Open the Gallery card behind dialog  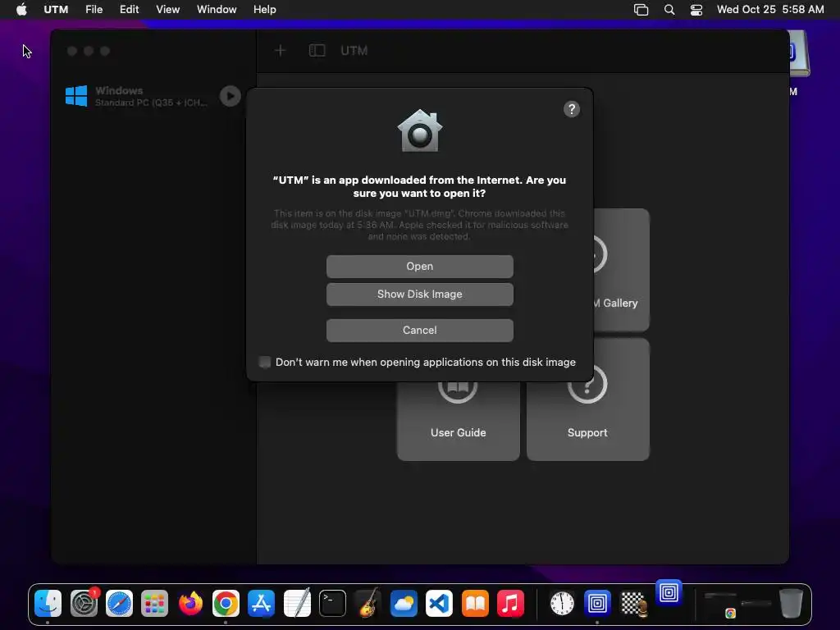[x=622, y=269]
